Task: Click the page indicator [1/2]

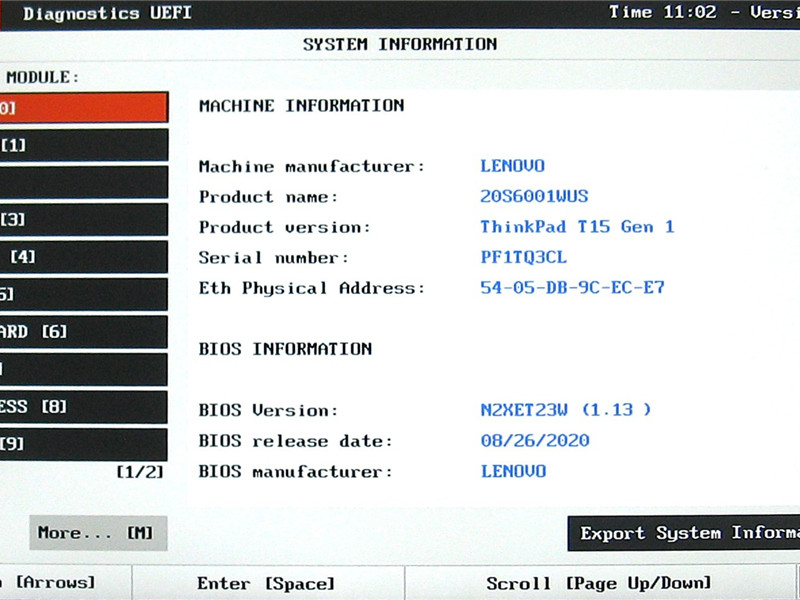Action: point(140,471)
